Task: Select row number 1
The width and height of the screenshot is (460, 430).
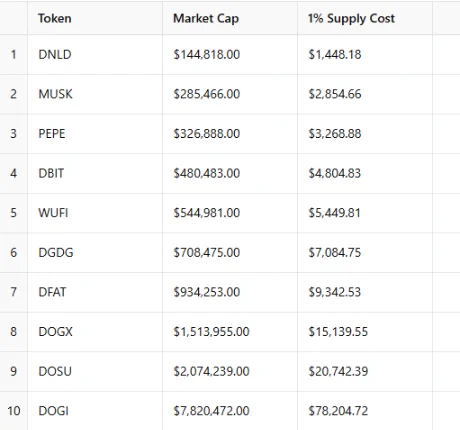Action: point(13,55)
